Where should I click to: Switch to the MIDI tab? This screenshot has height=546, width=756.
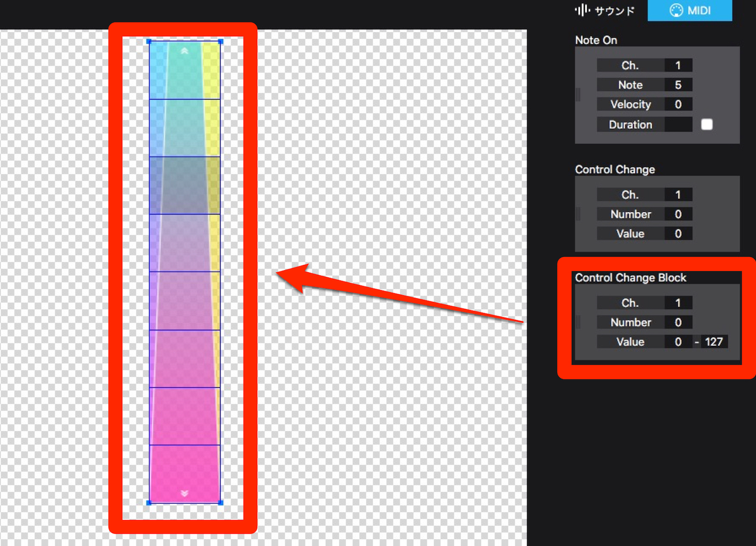click(x=690, y=10)
